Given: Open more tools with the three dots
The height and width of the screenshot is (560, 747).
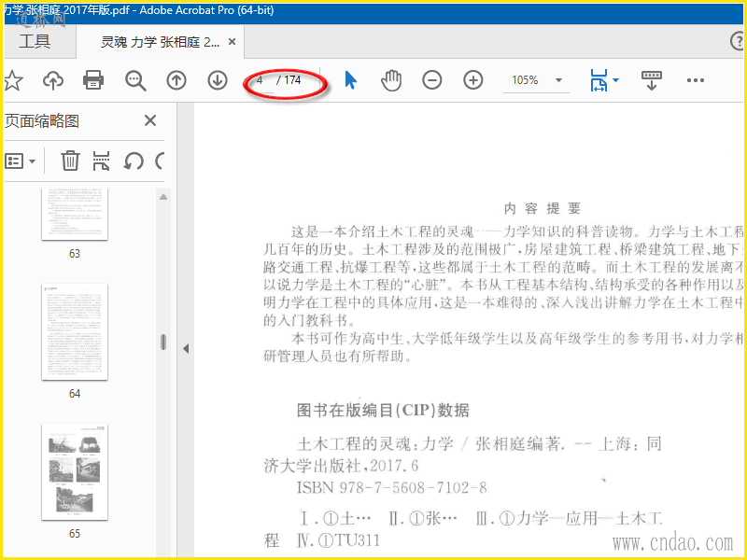Looking at the screenshot, I should [x=695, y=80].
